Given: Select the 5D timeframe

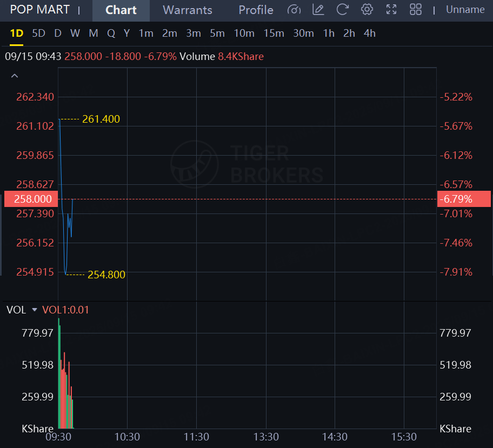Looking at the screenshot, I should tap(39, 34).
